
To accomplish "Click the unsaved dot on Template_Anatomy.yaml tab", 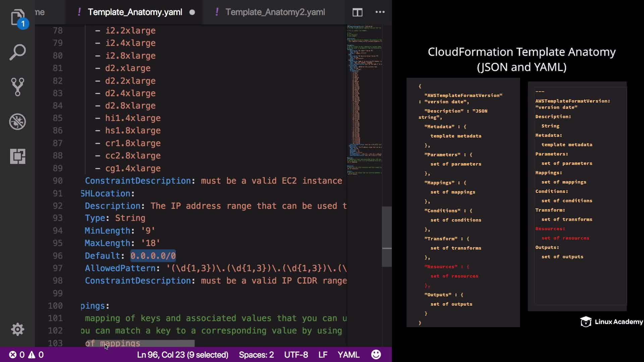I will click(x=192, y=12).
